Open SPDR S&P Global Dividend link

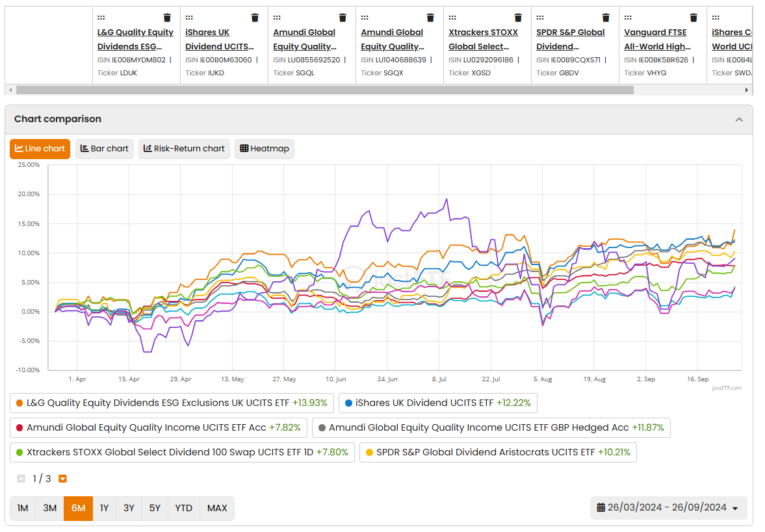(x=570, y=39)
